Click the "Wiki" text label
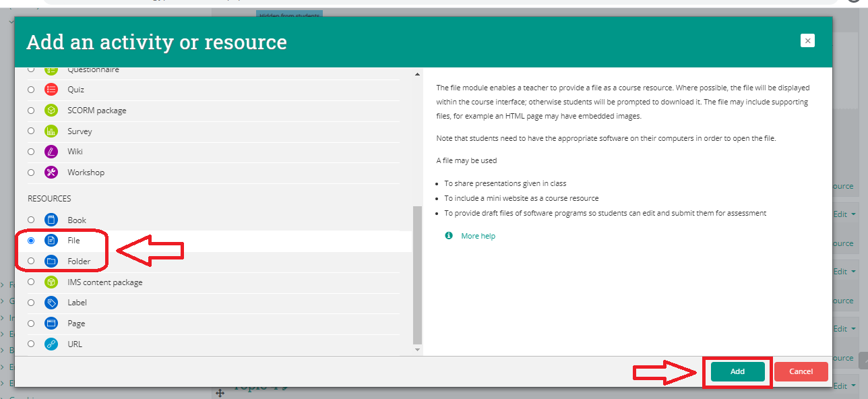The height and width of the screenshot is (399, 868). 75,152
